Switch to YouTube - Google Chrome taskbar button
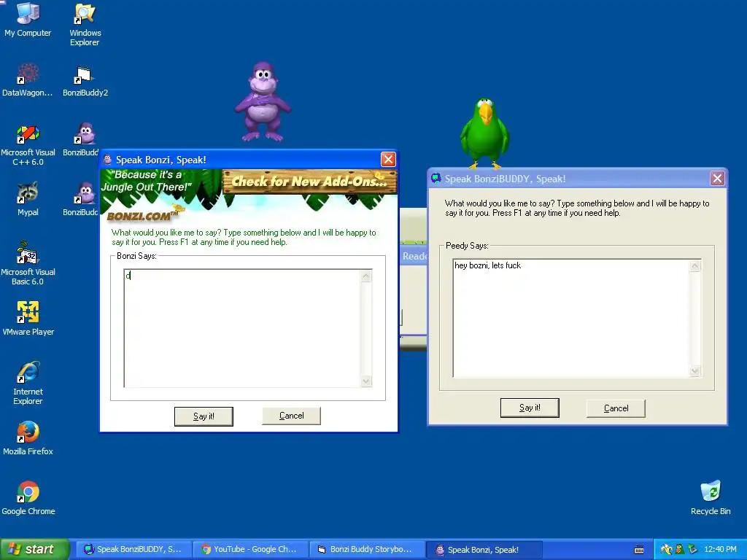747x560 pixels. [251, 550]
